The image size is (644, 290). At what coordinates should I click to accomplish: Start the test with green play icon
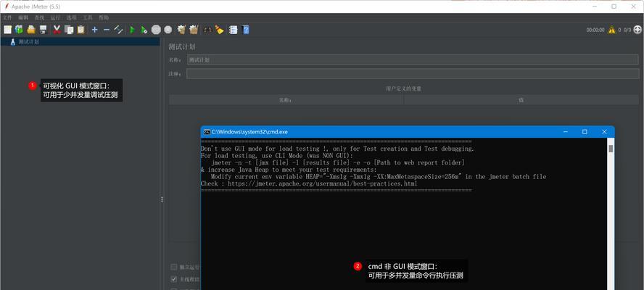coord(132,30)
